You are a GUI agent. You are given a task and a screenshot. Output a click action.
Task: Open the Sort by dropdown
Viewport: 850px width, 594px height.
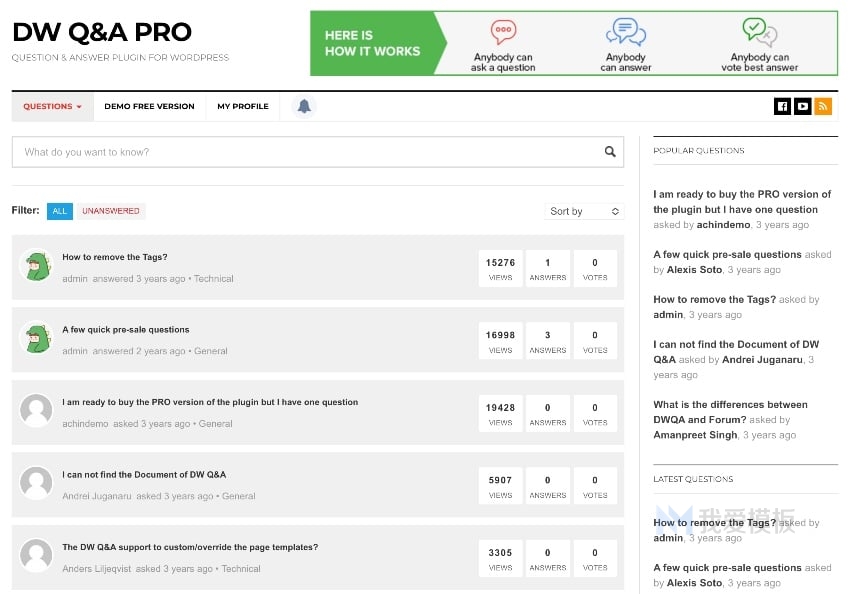584,211
